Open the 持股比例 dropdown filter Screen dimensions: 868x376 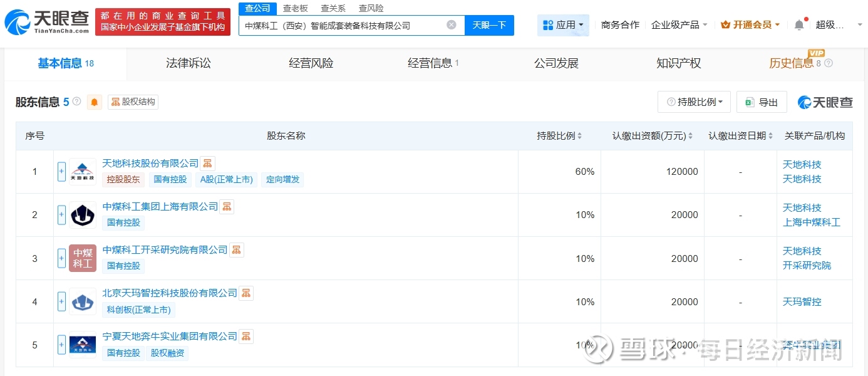tap(694, 102)
